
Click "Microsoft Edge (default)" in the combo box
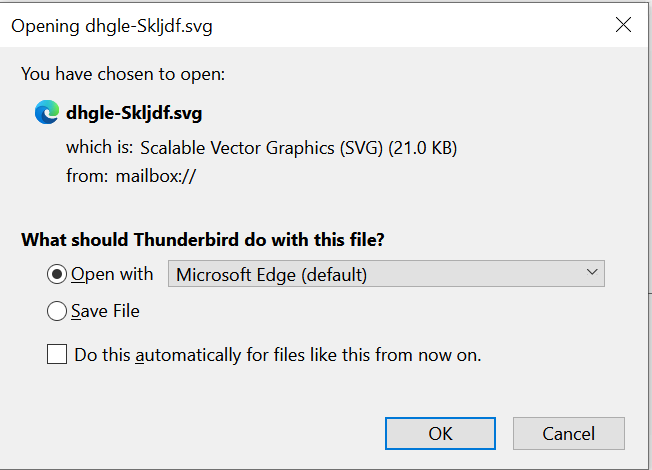click(270, 274)
